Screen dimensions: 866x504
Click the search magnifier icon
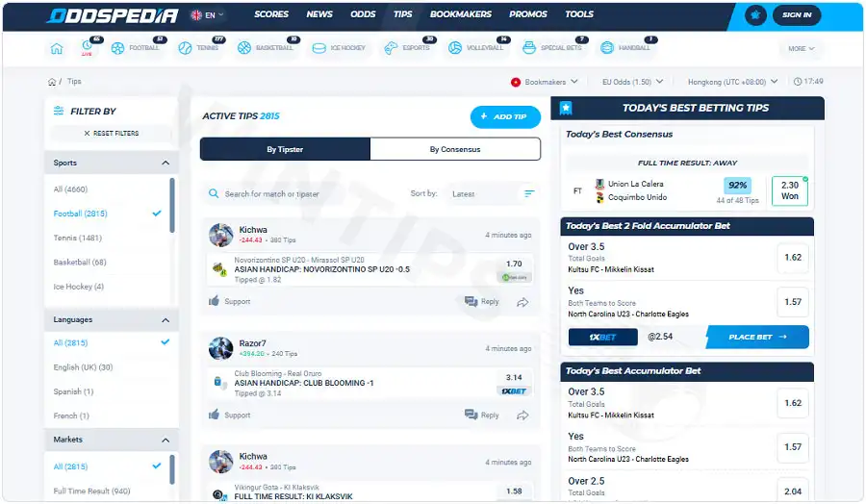[214, 193]
